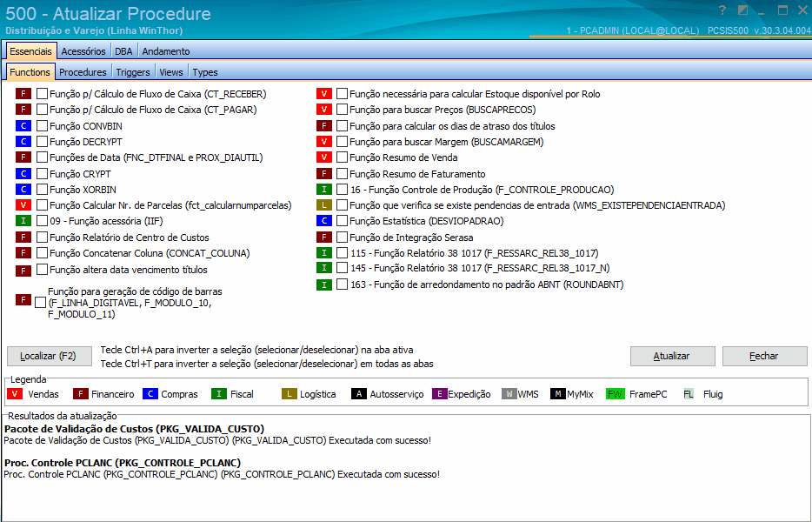Click the V badge beside BUSCAPRECOS function
Screen dimensions: 812x522
coord(324,110)
